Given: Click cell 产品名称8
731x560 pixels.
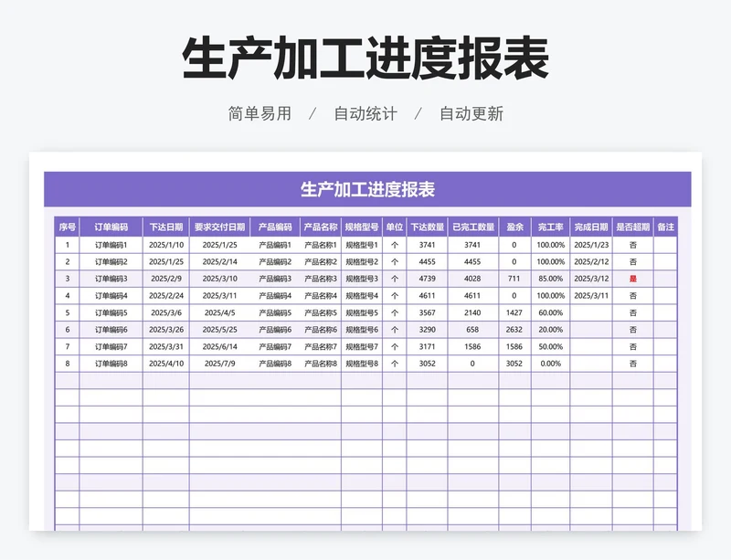Looking at the screenshot, I should click(321, 364).
